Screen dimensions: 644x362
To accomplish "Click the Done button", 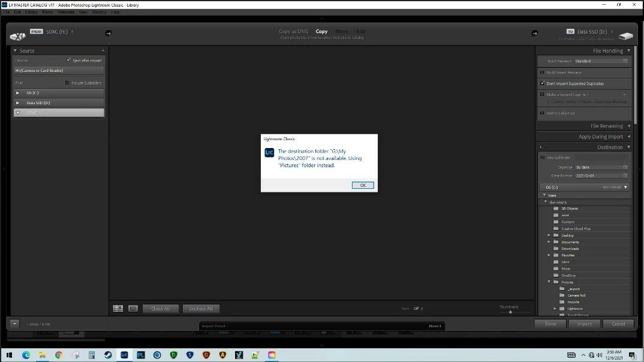I will click(x=550, y=324).
